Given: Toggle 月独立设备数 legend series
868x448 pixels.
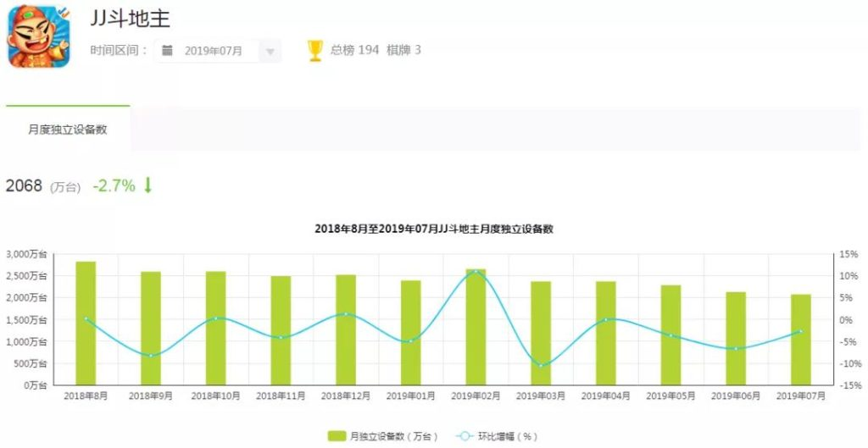Looking at the screenshot, I should tap(382, 436).
